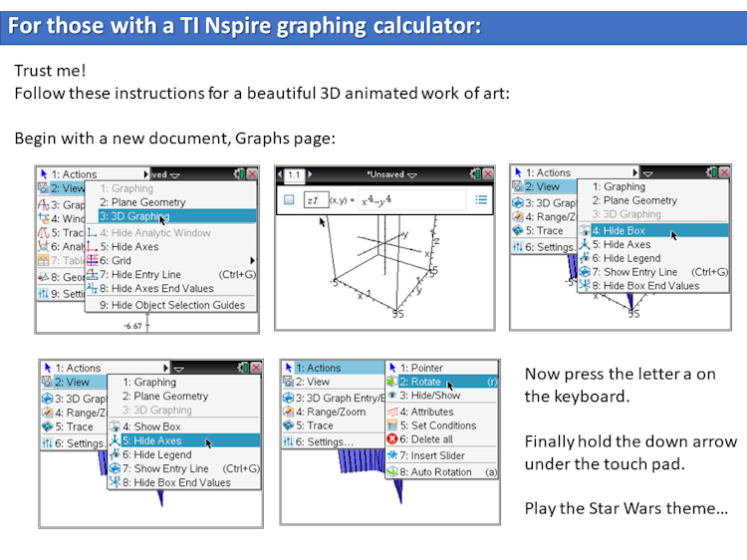Select the 1.1 page tab

point(295,175)
